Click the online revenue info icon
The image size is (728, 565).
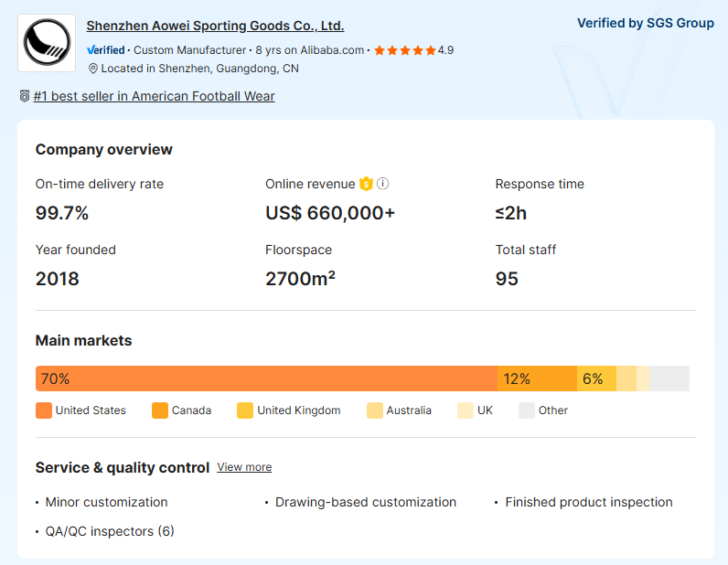click(x=383, y=184)
